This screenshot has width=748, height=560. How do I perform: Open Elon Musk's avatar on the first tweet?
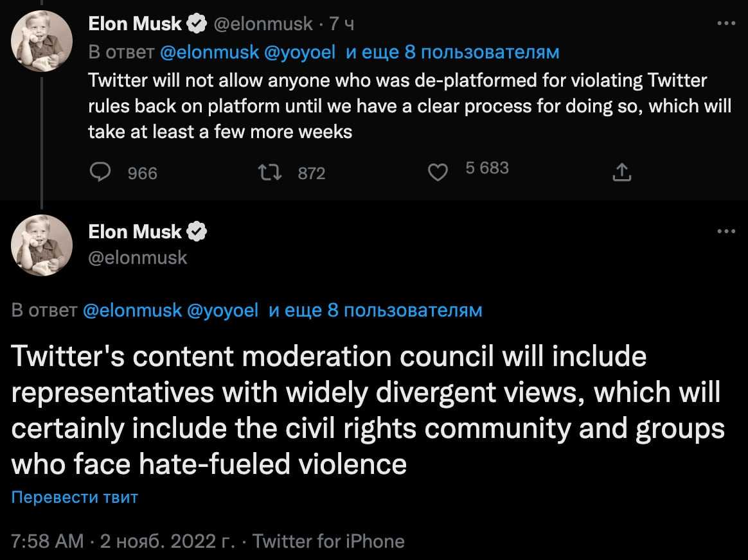[42, 42]
